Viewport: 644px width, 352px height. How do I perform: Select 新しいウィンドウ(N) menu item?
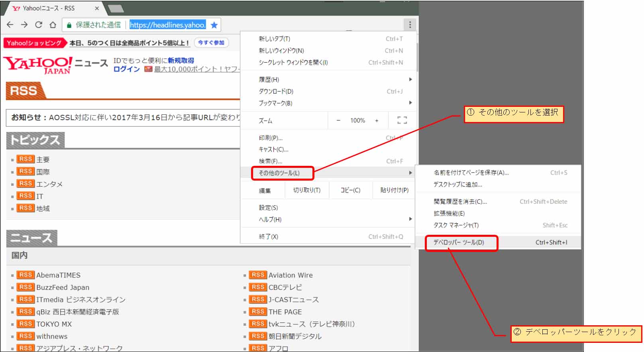click(x=329, y=51)
